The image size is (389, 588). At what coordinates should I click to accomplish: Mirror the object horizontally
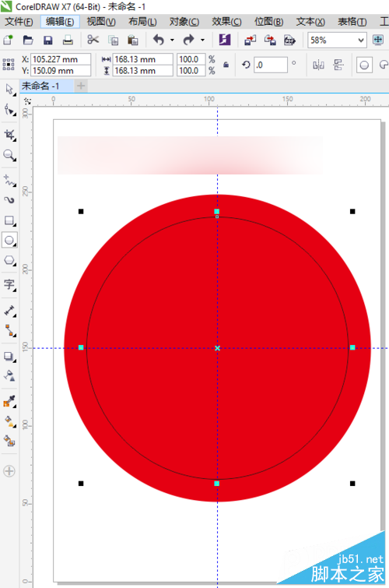[x=318, y=65]
